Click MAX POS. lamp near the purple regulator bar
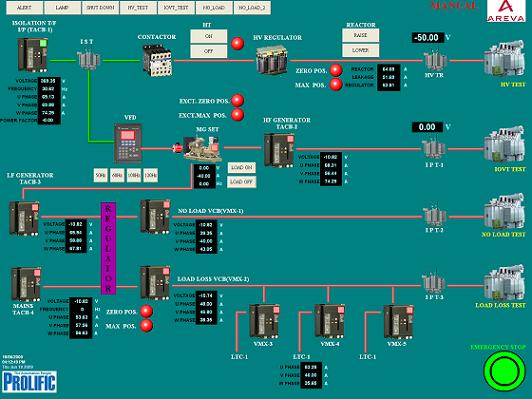Screen dimensions: 532x399 pos(147,325)
